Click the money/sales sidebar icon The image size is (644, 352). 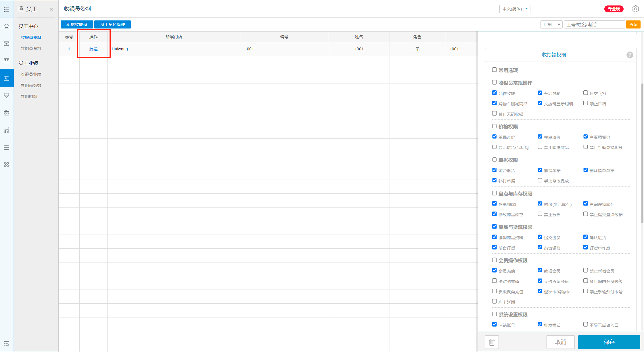(x=7, y=43)
